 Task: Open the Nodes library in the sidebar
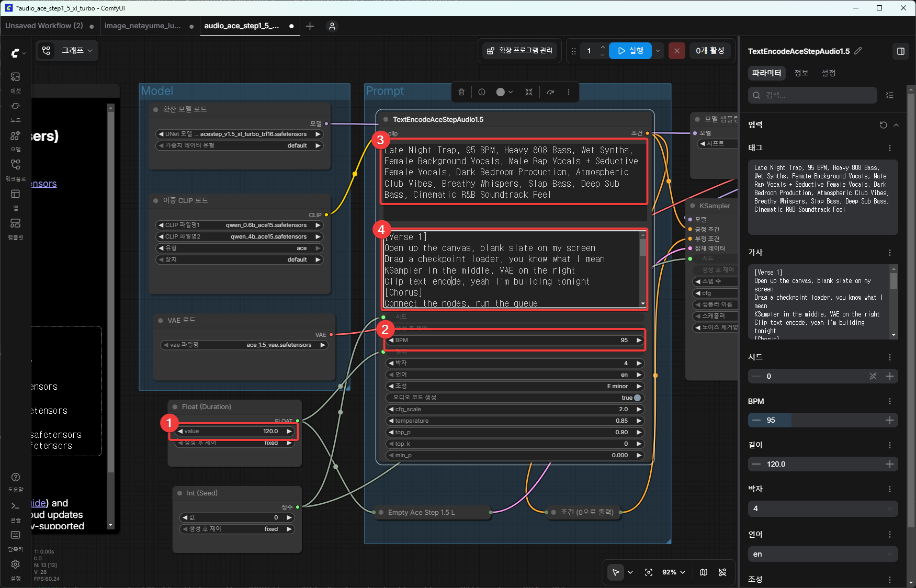pyautogui.click(x=16, y=111)
